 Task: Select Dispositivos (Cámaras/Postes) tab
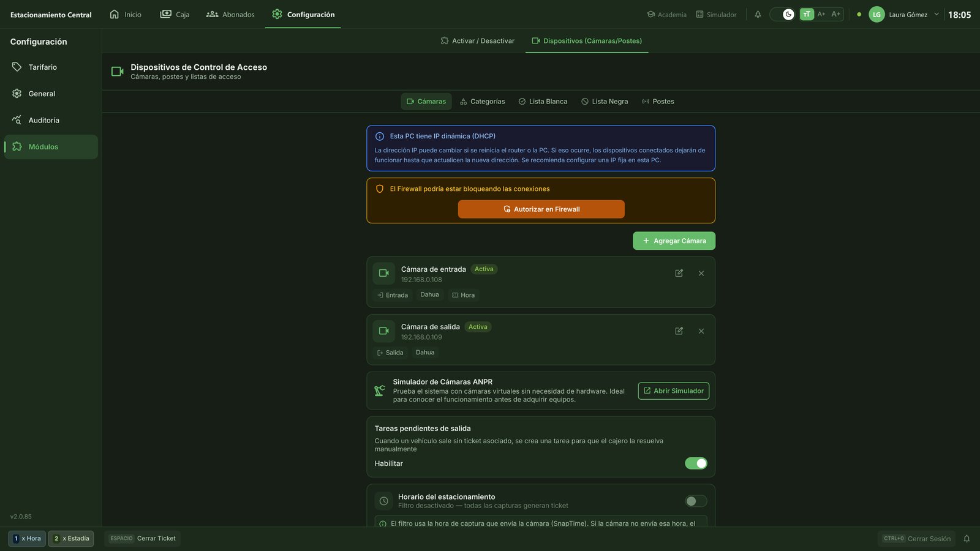(x=587, y=41)
